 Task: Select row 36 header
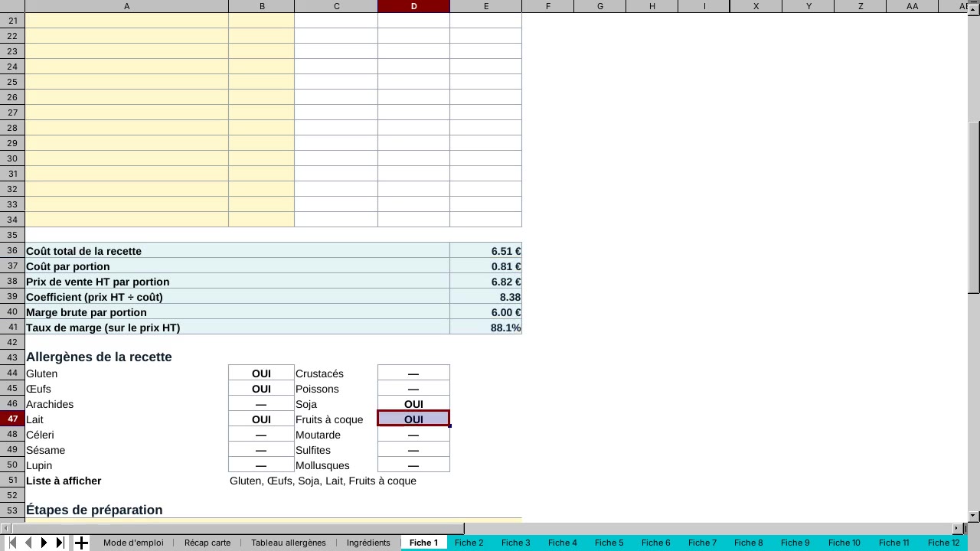click(x=12, y=251)
